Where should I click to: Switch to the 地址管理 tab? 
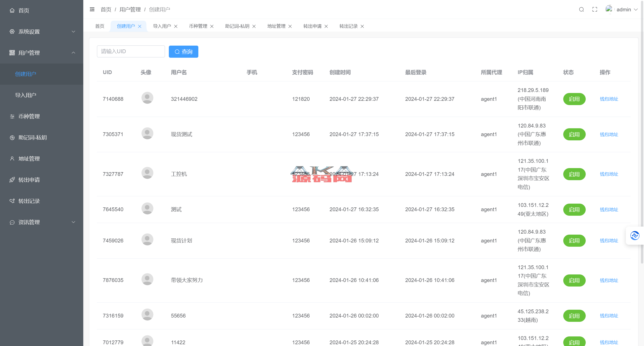(x=276, y=26)
